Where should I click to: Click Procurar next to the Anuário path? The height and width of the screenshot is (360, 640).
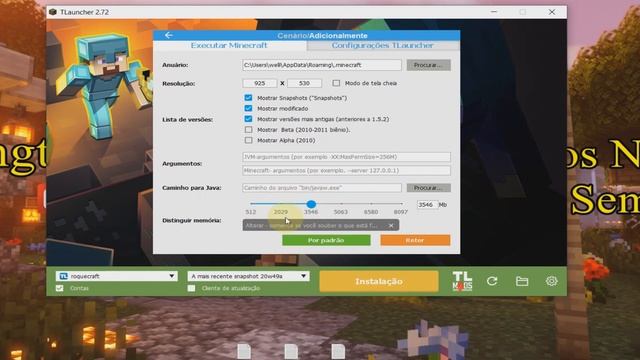pos(429,65)
